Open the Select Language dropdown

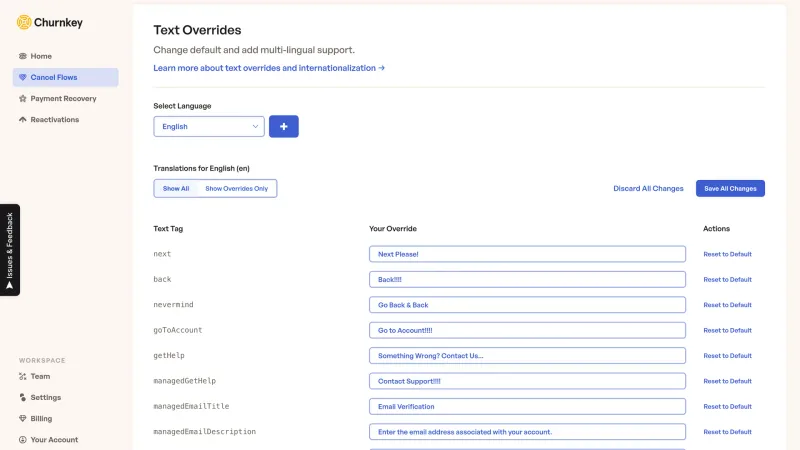[209, 127]
